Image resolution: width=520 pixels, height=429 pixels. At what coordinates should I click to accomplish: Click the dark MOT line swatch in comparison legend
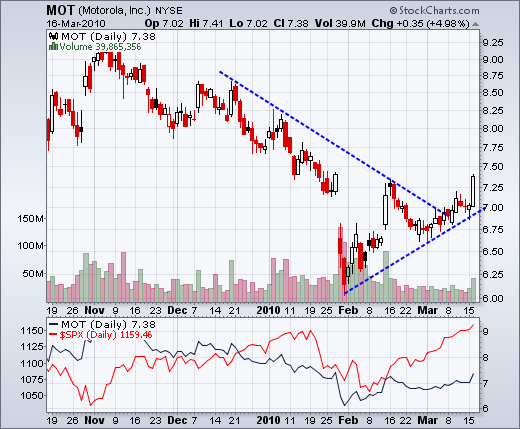(x=53, y=324)
